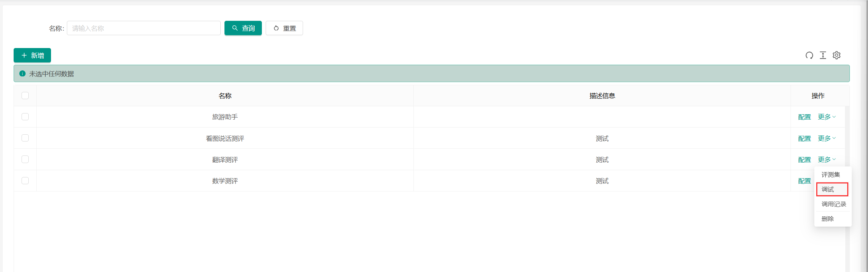Open the row density icon

pos(823,55)
